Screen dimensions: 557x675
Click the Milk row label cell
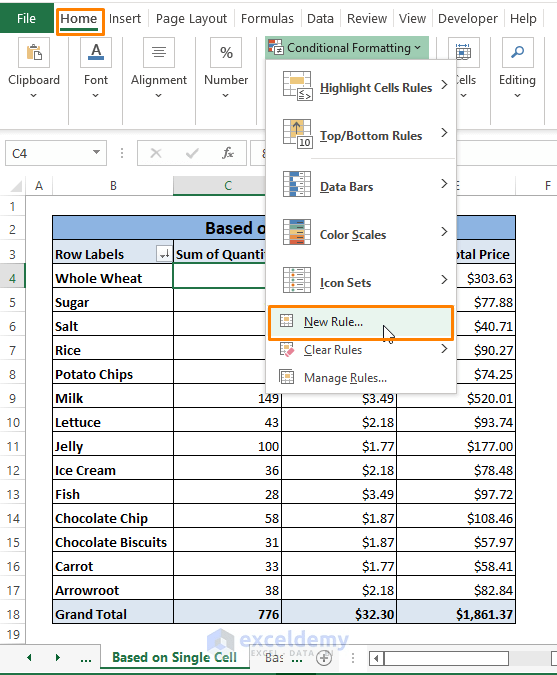[113, 398]
